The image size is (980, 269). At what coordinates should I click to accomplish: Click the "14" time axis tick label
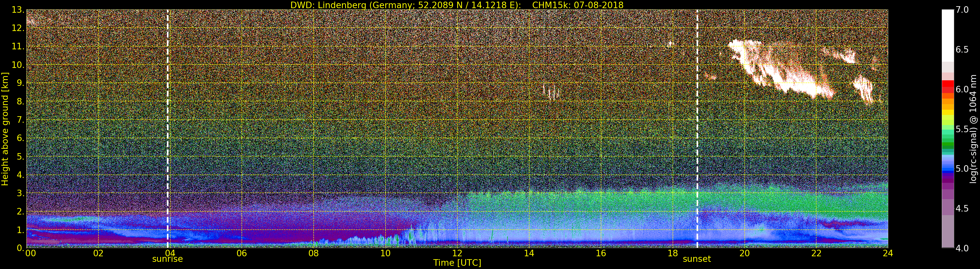[529, 253]
